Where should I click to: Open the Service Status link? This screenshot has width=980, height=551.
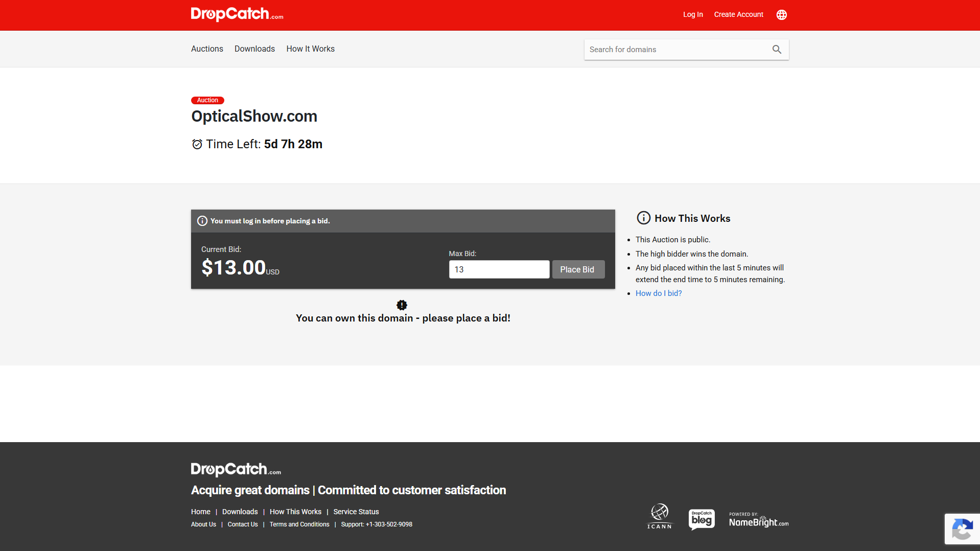pyautogui.click(x=356, y=512)
